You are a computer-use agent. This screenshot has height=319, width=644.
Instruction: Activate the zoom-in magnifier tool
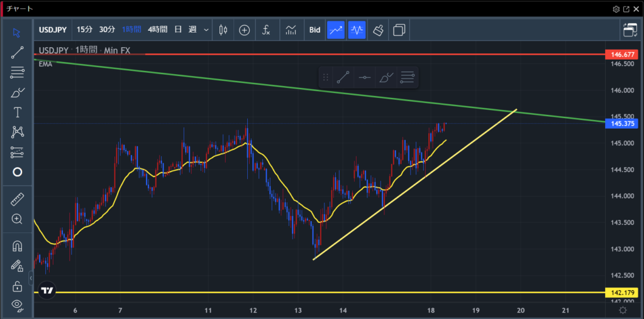pos(17,219)
